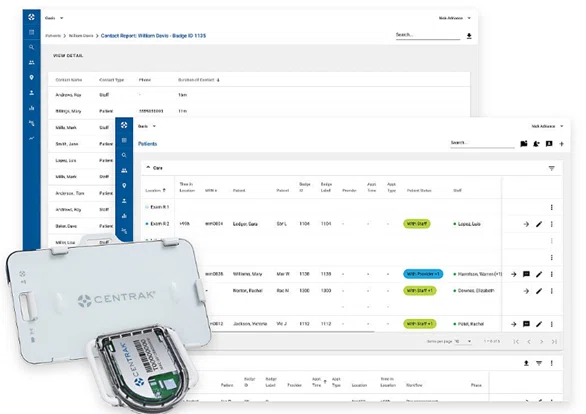The height and width of the screenshot is (414, 586).
Task: Open the filter icon in the Care panel
Action: (552, 168)
